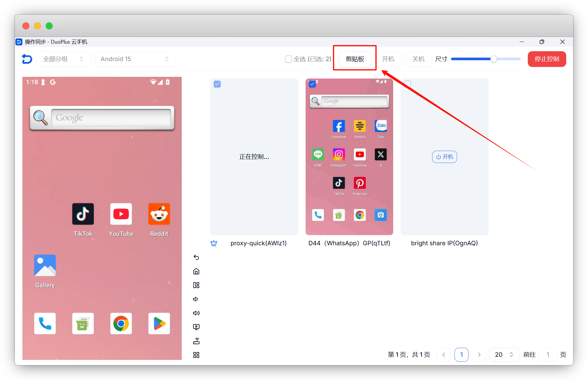This screenshot has height=380, width=588.
Task: Check the bright share IP device checkbox
Action: [407, 84]
